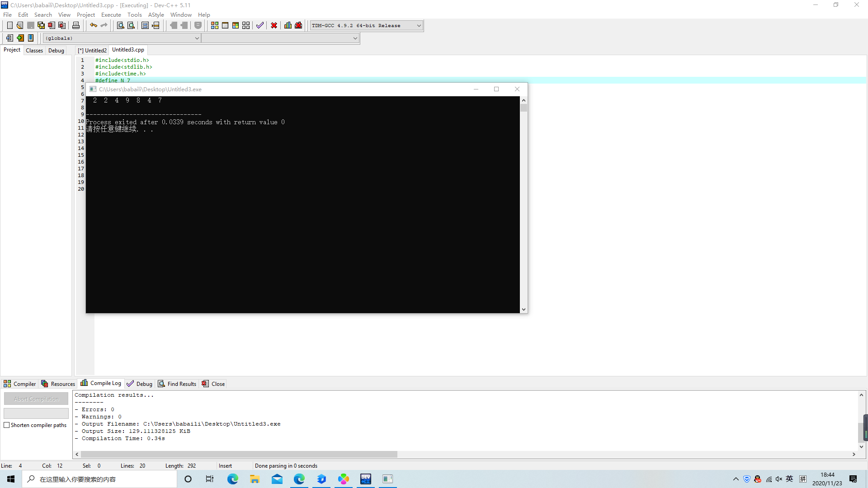Click the compile log horizontal scrollbar

(239, 454)
